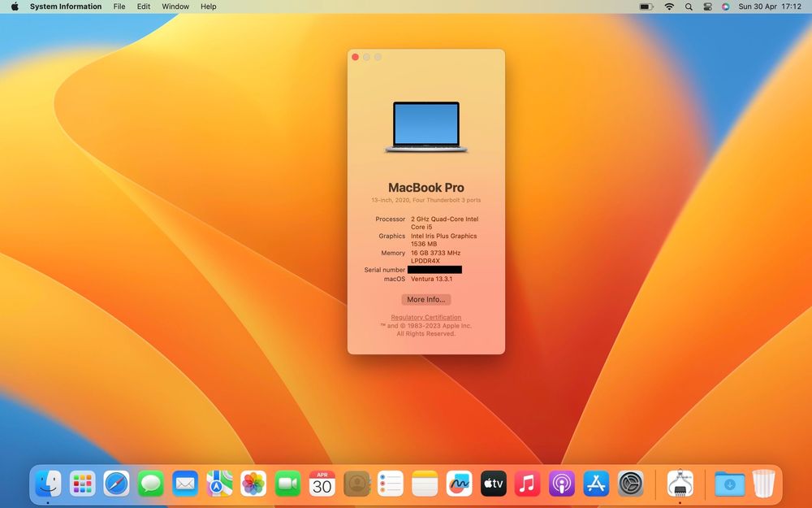Open Spotlight search magnifier icon
The height and width of the screenshot is (508, 812).
(x=689, y=7)
